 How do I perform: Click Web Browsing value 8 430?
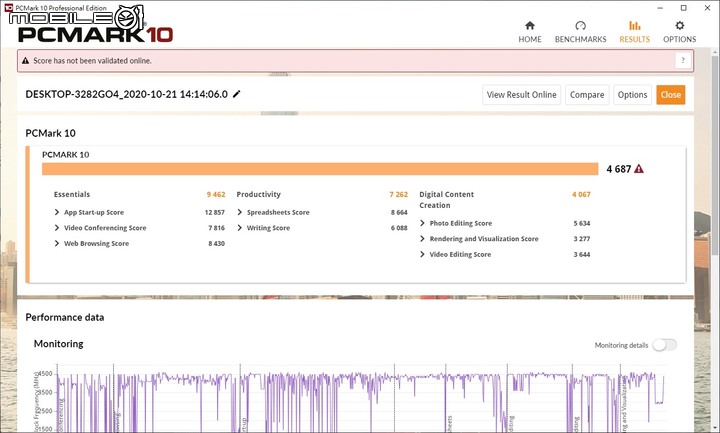pos(216,243)
